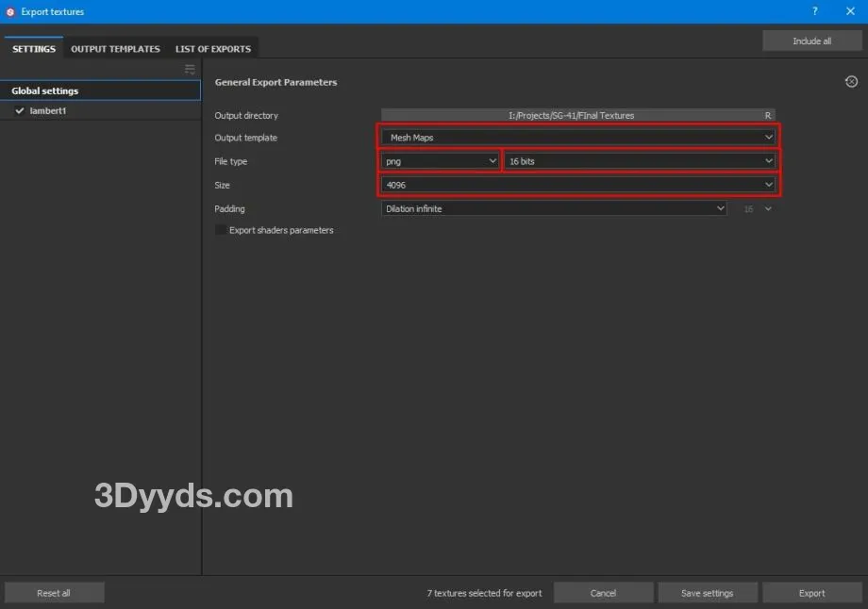Screen dimensions: 868x609
Task: Toggle the lambert1 texture set checkmark
Action: [19, 111]
